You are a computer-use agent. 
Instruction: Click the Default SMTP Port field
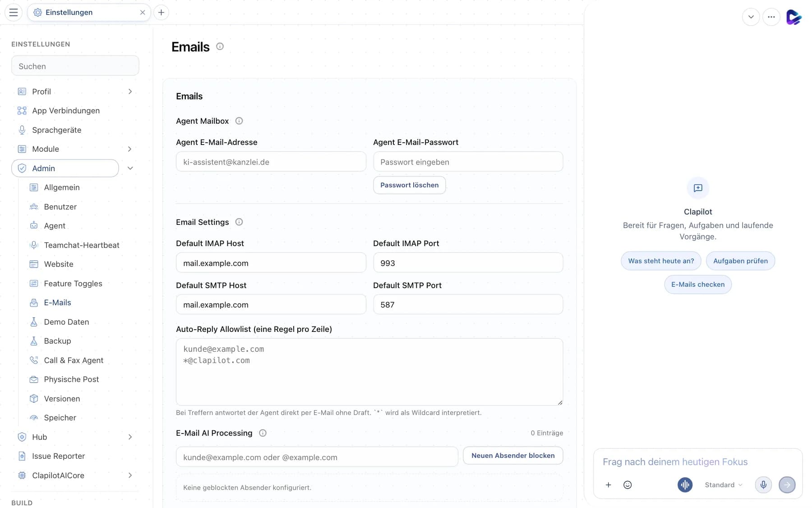(468, 304)
